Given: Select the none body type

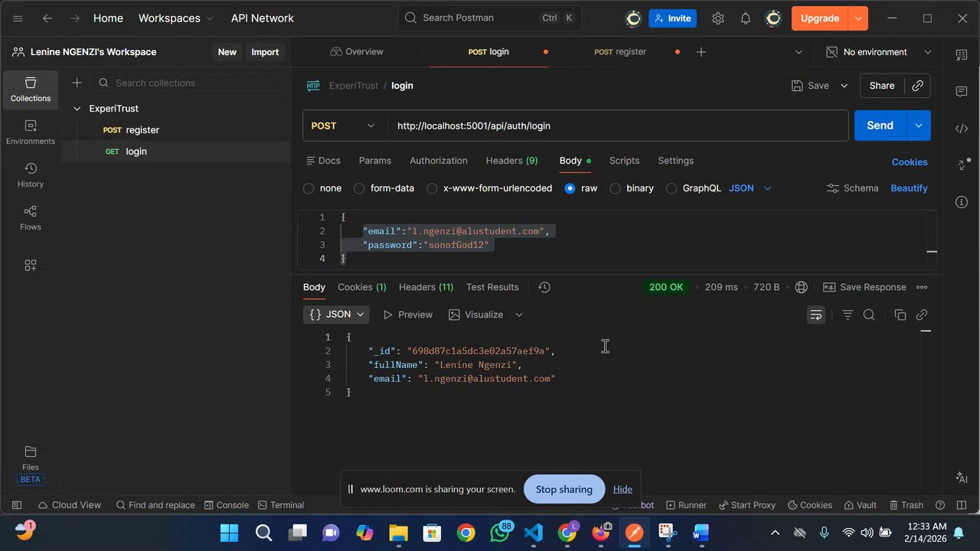Looking at the screenshot, I should [309, 188].
